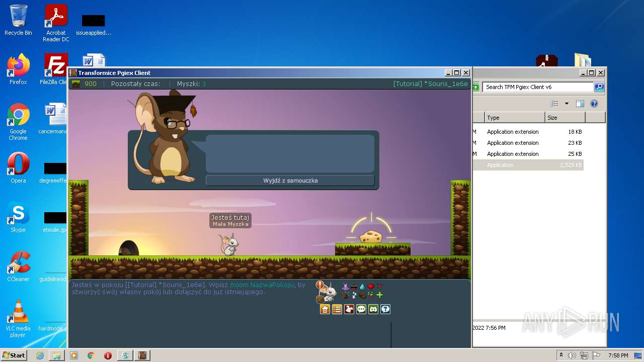Sort by the Size column header

coord(566,118)
